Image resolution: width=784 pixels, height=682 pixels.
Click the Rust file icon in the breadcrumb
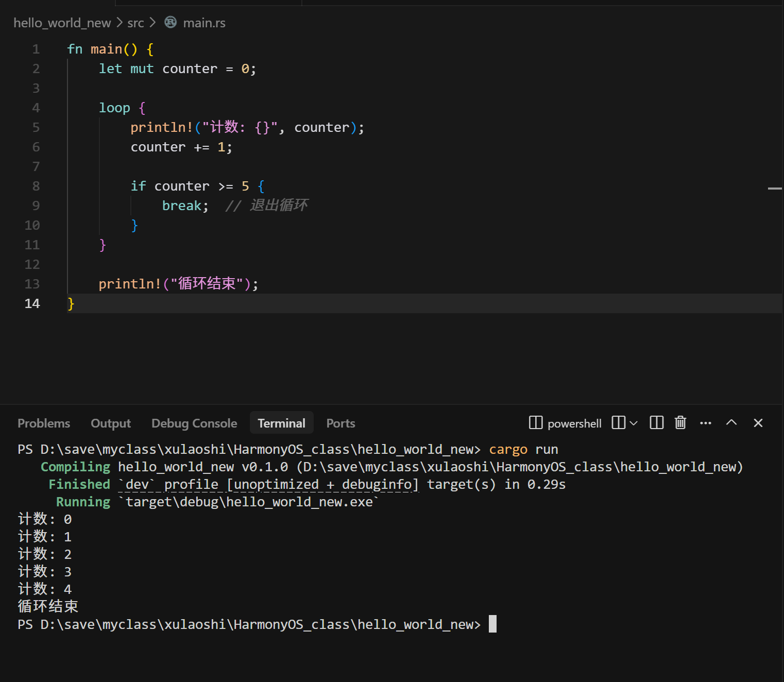[171, 22]
